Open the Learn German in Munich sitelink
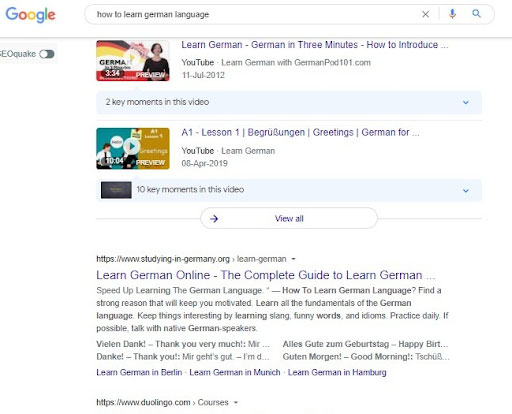This screenshot has width=512, height=414. pos(235,372)
